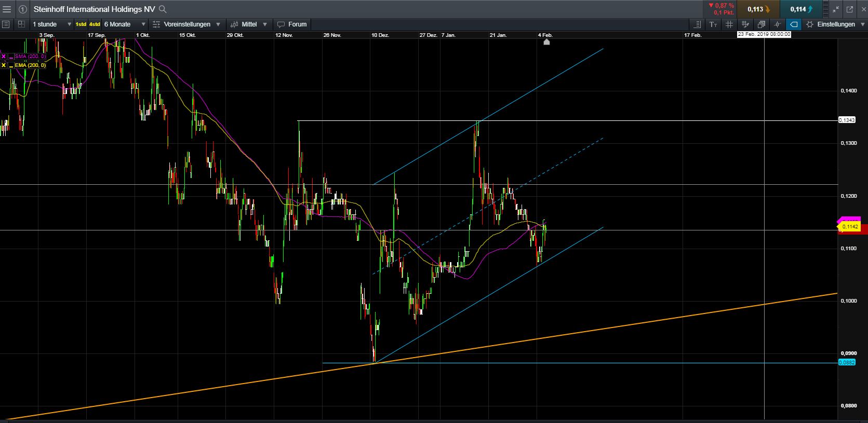Screen dimensions: 868x423
Task: Activate the 4std quick interval
Action: point(95,24)
